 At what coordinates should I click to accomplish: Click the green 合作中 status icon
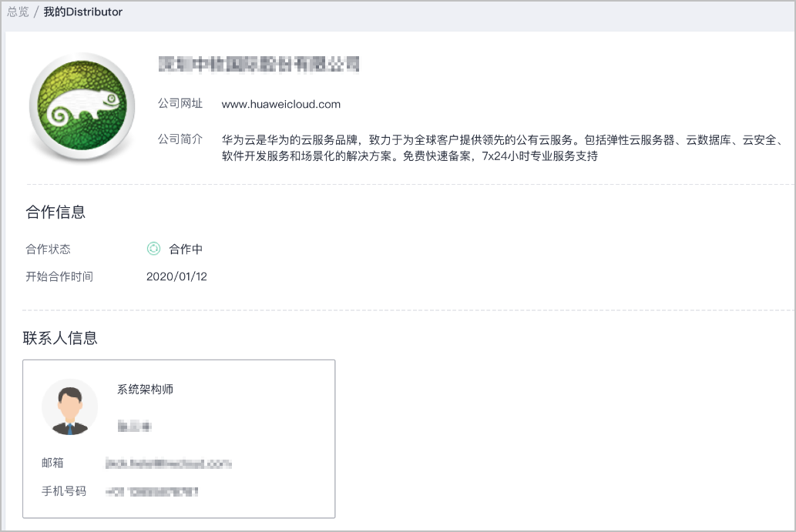point(153,249)
